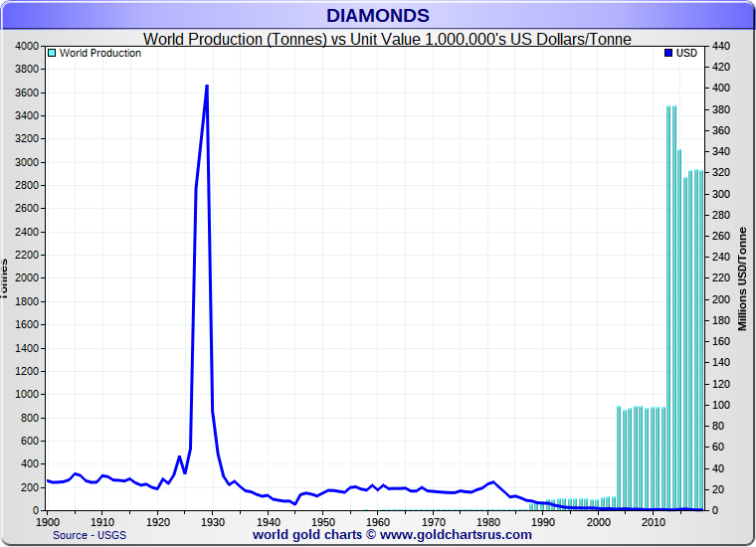Click the 1920 year label

pos(157,522)
